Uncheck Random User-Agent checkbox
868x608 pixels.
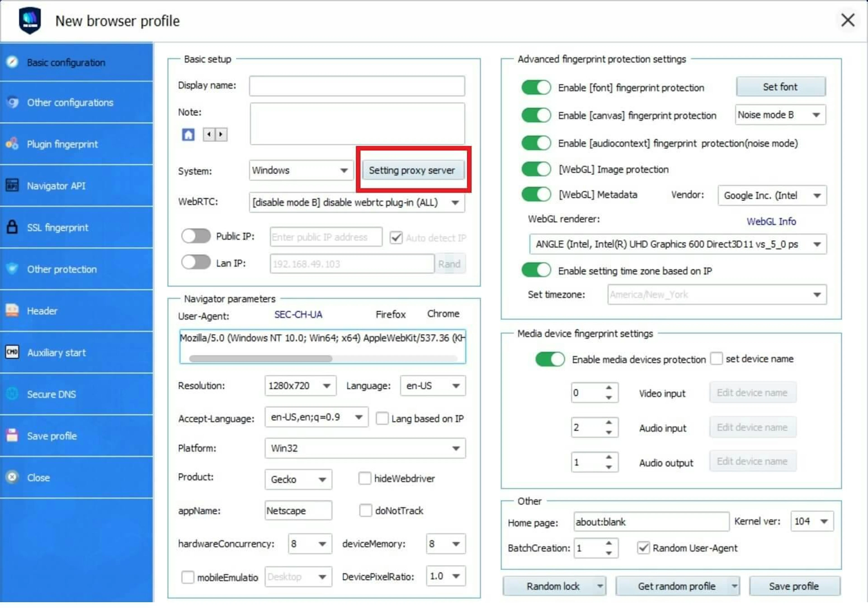(x=643, y=547)
